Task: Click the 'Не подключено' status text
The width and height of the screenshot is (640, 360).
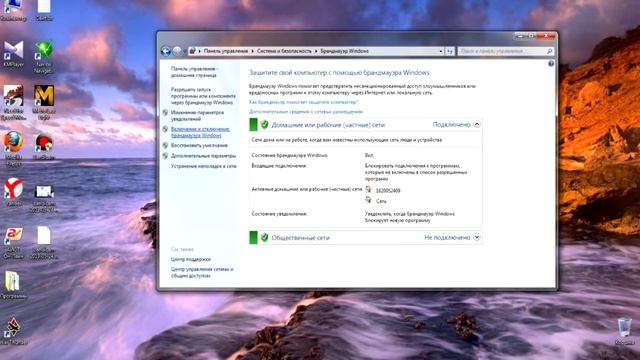Action: click(447, 237)
